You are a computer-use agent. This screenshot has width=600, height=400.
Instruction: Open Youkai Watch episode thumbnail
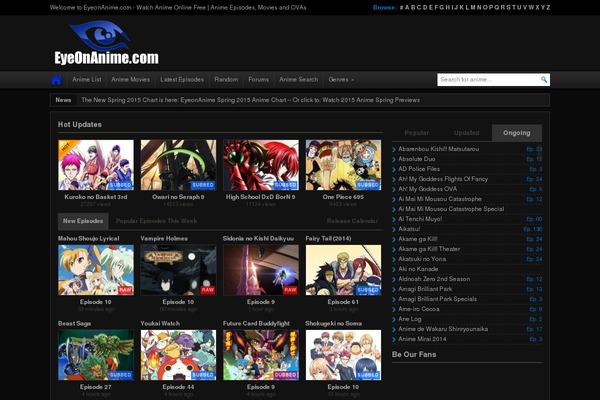[178, 355]
